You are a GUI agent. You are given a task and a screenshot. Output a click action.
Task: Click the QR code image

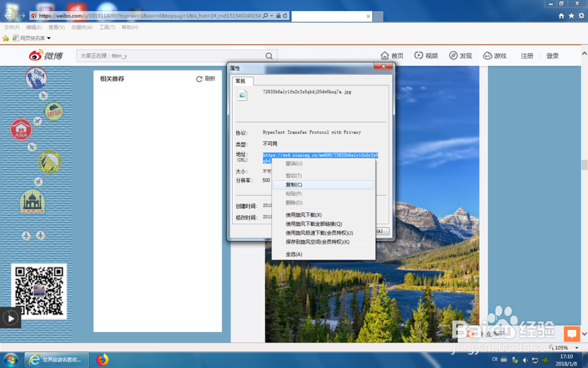[x=39, y=291]
